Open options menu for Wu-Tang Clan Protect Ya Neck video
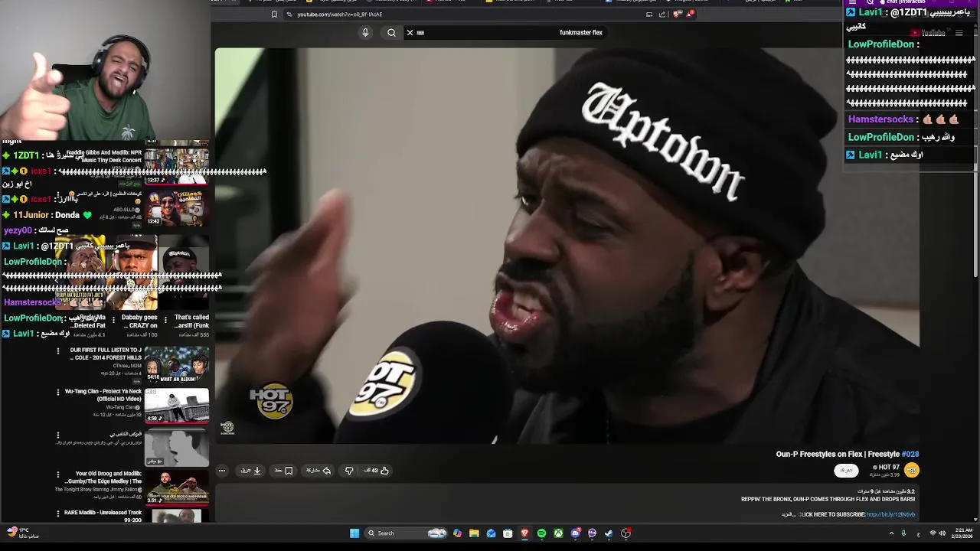Image resolution: width=980 pixels, height=551 pixels. pos(57,392)
